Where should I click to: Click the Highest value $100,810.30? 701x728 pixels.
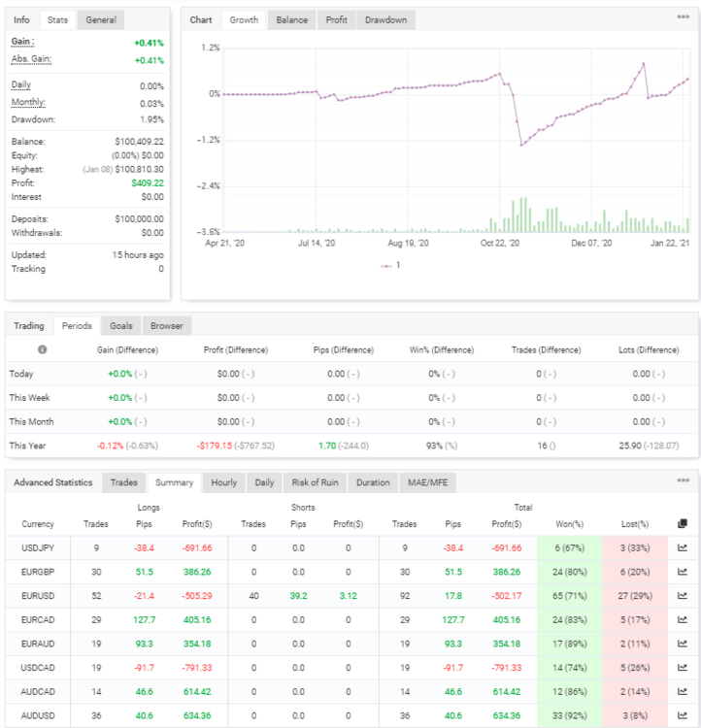140,169
